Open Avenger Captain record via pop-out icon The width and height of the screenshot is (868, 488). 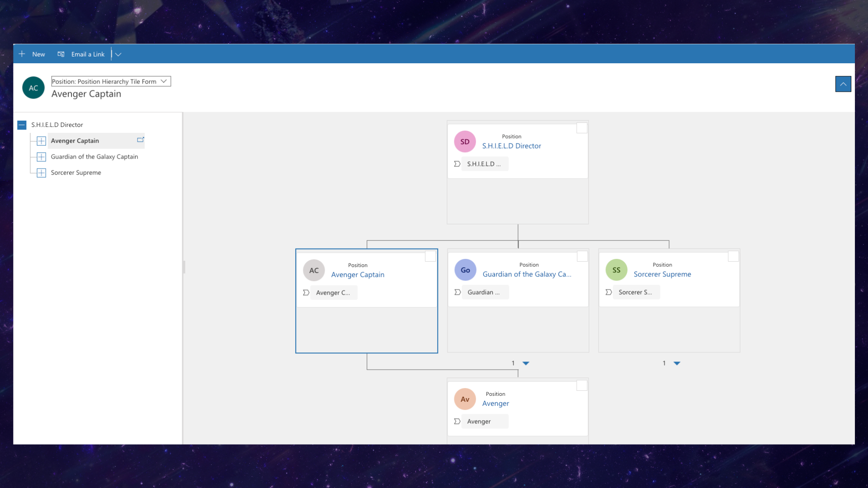141,140
